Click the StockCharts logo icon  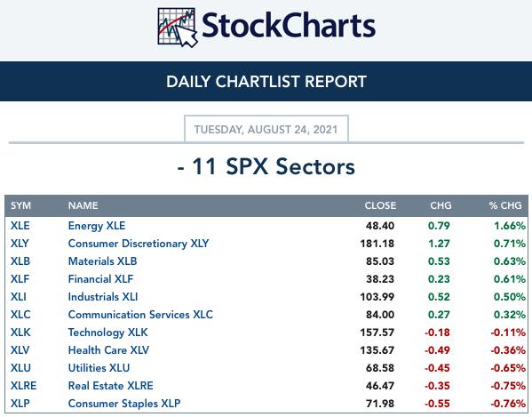tap(177, 28)
